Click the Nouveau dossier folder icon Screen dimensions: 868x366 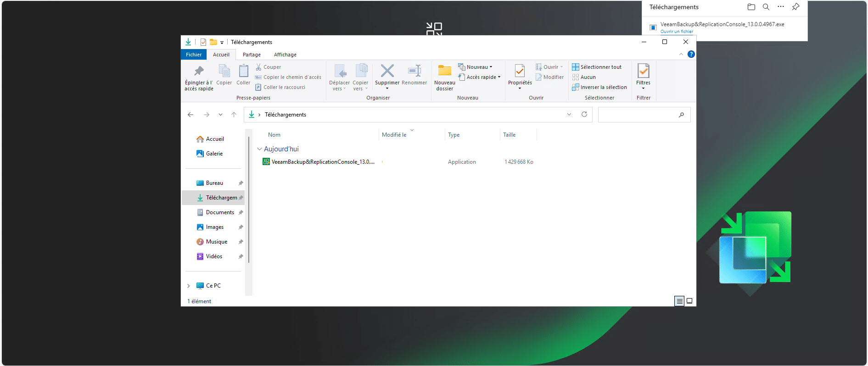coord(444,71)
